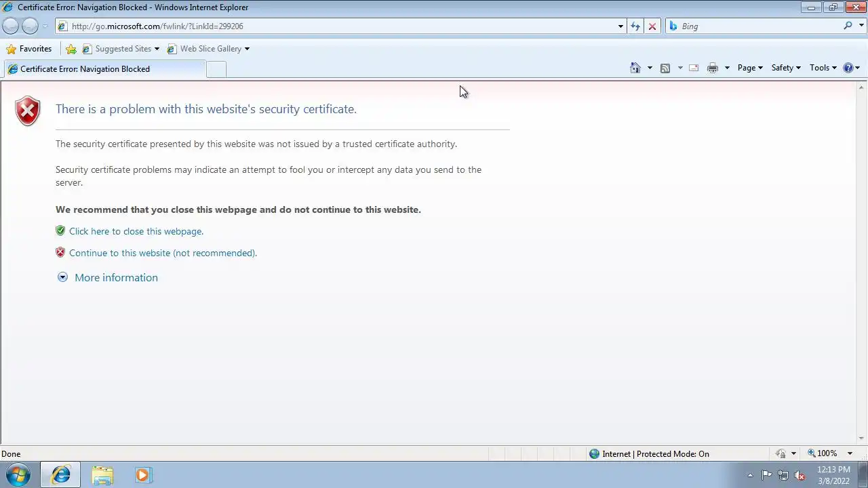The height and width of the screenshot is (488, 868).
Task: Click the error heading text about security certificate
Action: 206,109
